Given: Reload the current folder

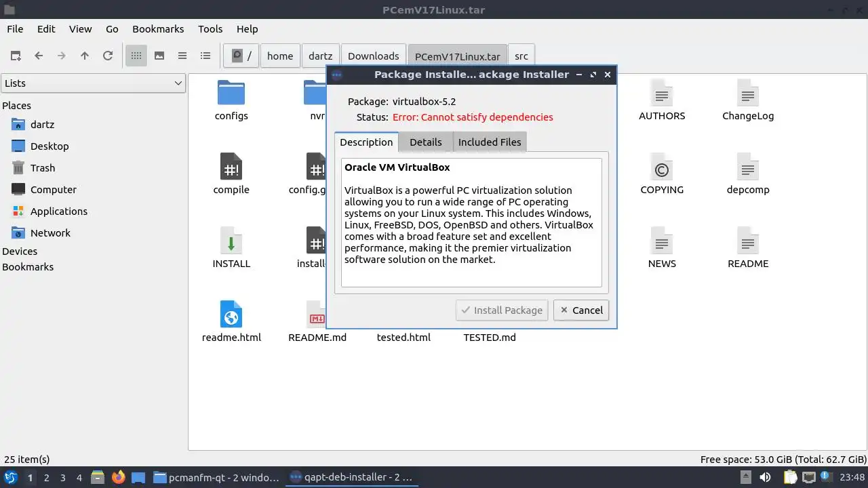Looking at the screenshot, I should 108,56.
